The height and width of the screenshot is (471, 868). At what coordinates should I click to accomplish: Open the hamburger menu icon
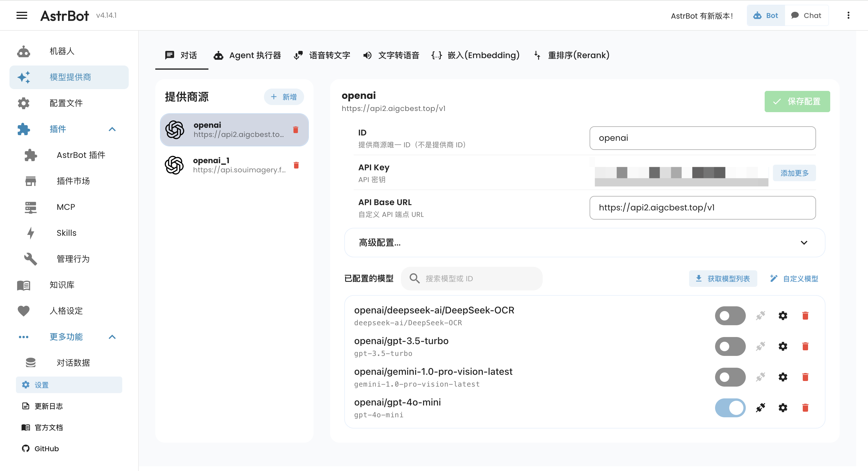pyautogui.click(x=22, y=16)
